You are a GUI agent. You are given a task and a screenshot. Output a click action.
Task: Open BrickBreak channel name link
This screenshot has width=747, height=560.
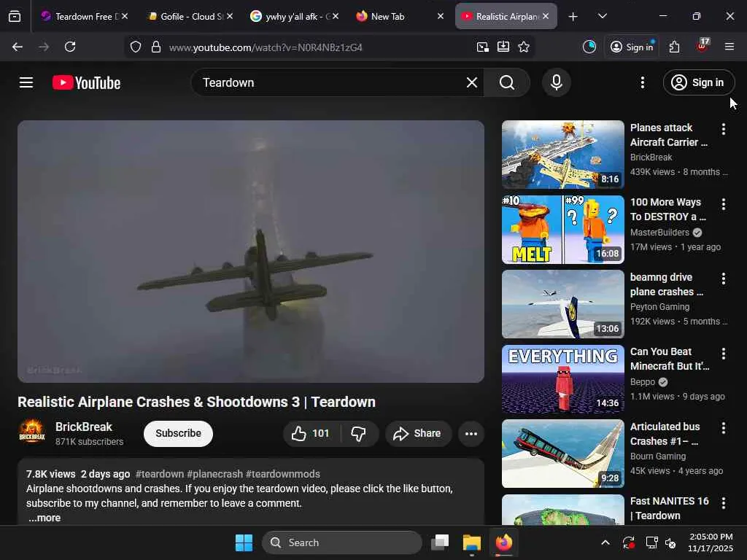83,427
